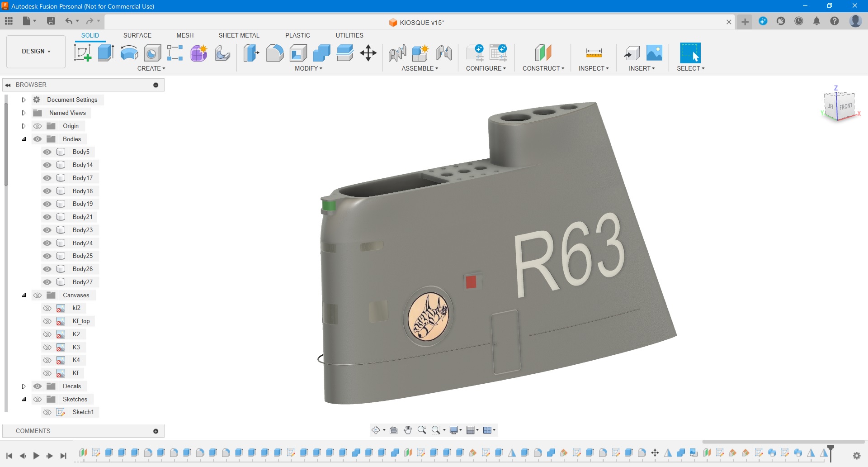Activate the Move/Copy tool
Image resolution: width=868 pixels, height=467 pixels.
(368, 53)
